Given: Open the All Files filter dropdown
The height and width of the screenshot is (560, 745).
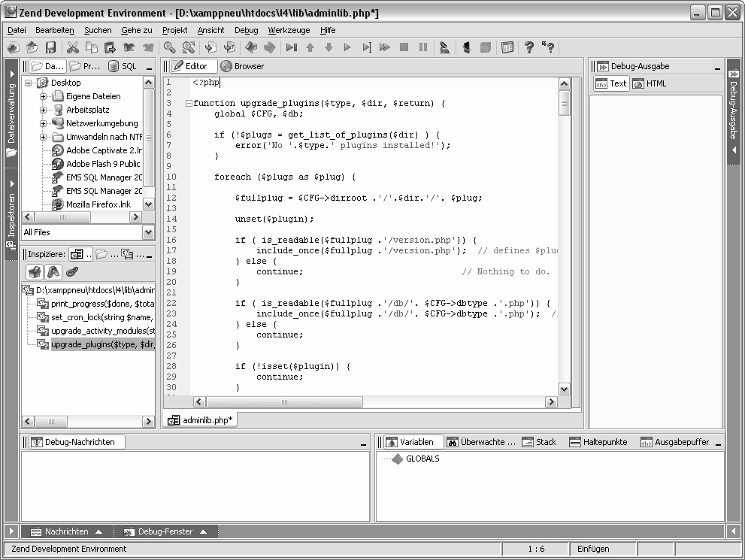Looking at the screenshot, I should 147,232.
